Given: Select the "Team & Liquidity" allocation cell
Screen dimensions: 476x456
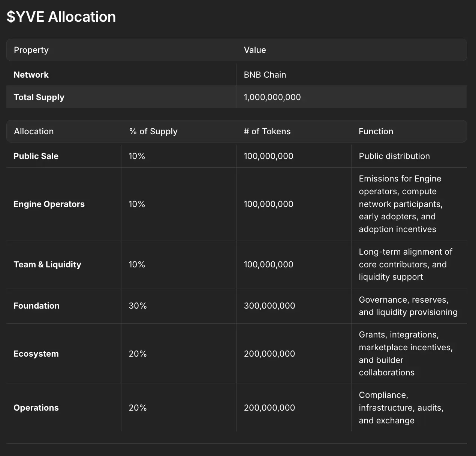Looking at the screenshot, I should click(x=47, y=264).
